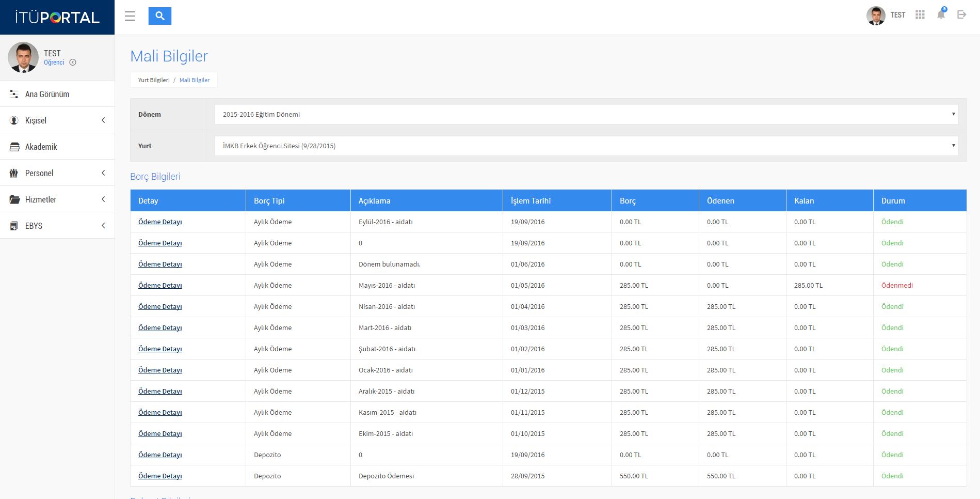The width and height of the screenshot is (980, 499).
Task: Click the Öğrenci role label
Action: [54, 63]
